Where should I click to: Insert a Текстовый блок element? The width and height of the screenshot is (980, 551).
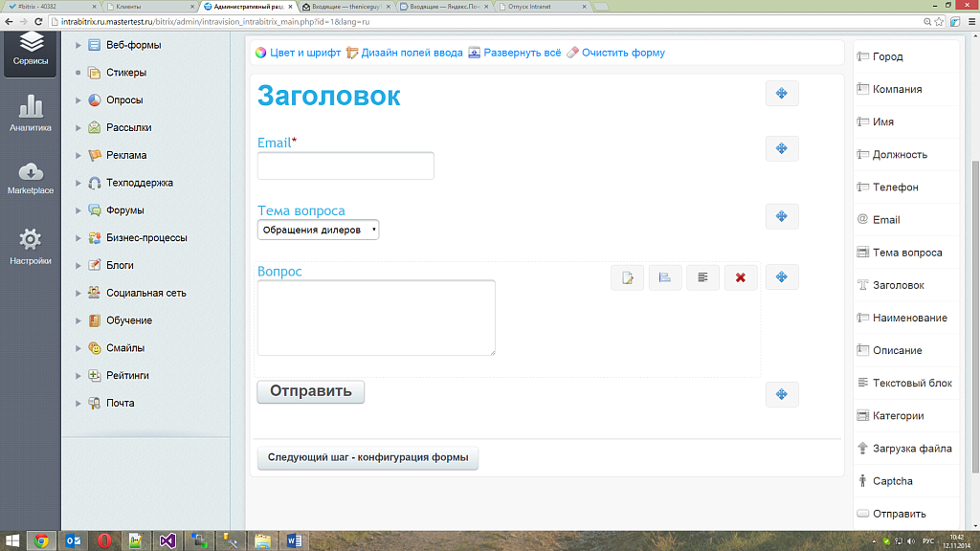[910, 383]
